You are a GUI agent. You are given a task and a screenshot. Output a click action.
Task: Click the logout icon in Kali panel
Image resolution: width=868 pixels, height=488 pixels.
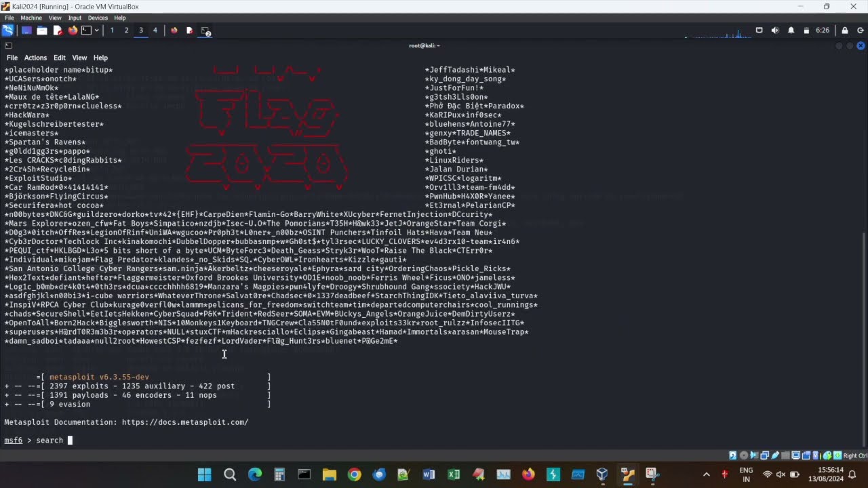[861, 30]
